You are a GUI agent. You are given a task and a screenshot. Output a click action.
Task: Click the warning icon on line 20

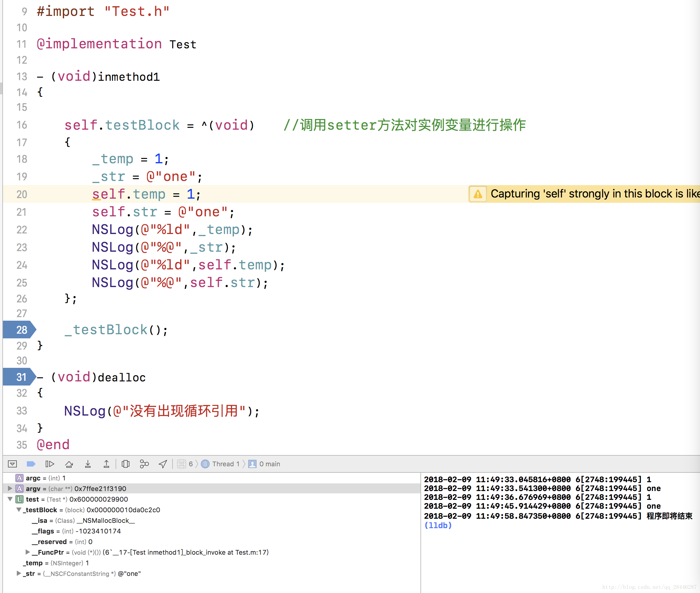coord(478,194)
